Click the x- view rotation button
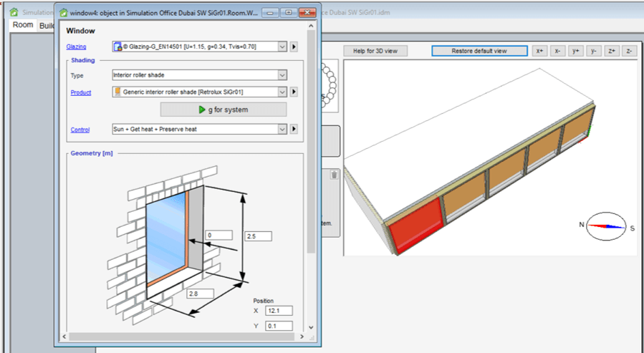This screenshot has height=353, width=644. click(558, 51)
